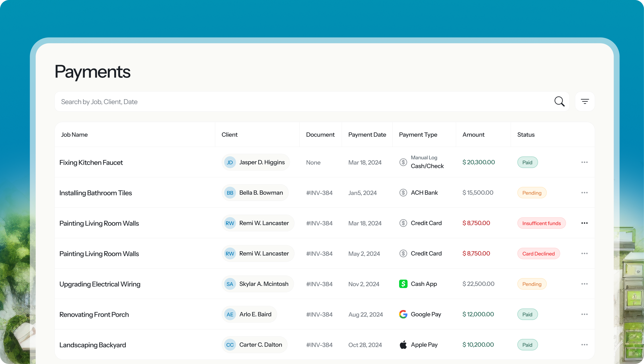
Task: Focus the Search by Job, Client, Date field
Action: coord(312,101)
